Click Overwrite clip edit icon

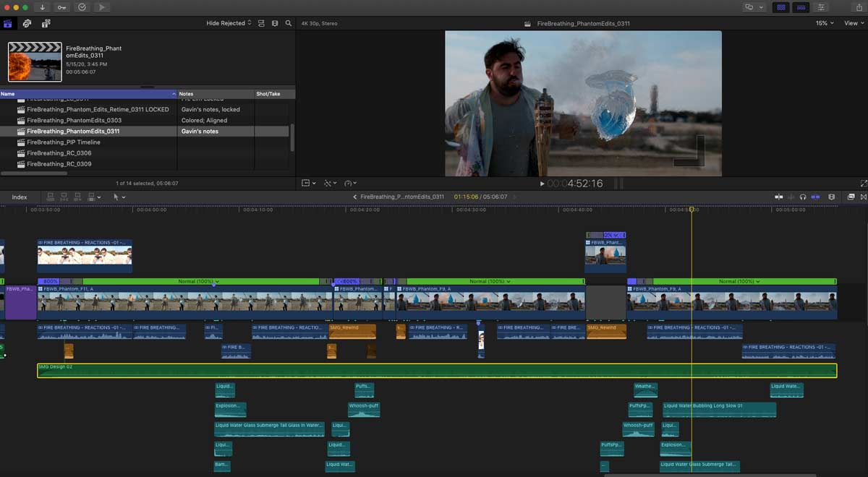pyautogui.click(x=91, y=197)
